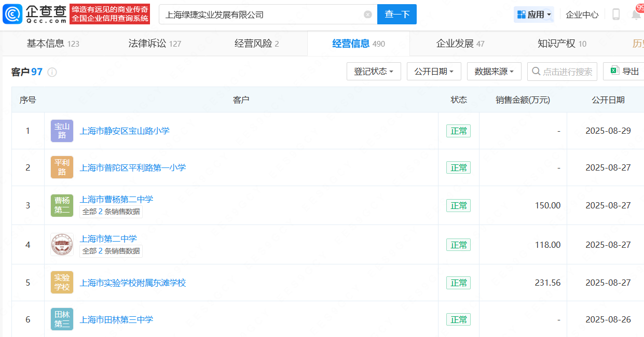644x337 pixels.
Task: Click the 曹杨第二 customer logo badge
Action: point(62,205)
